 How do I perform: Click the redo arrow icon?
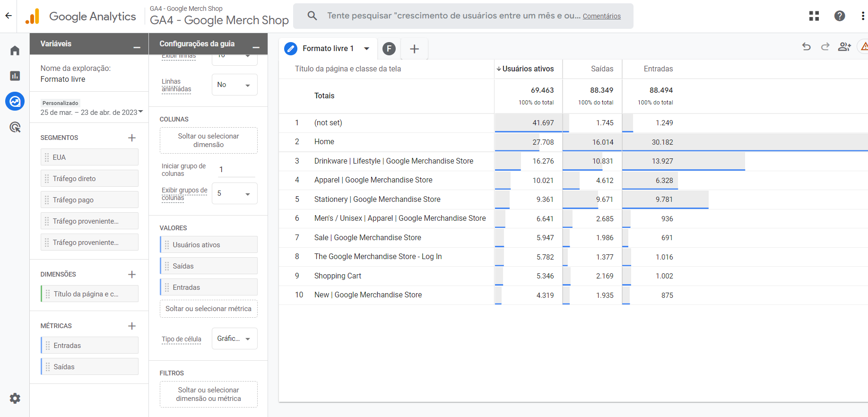tap(825, 46)
